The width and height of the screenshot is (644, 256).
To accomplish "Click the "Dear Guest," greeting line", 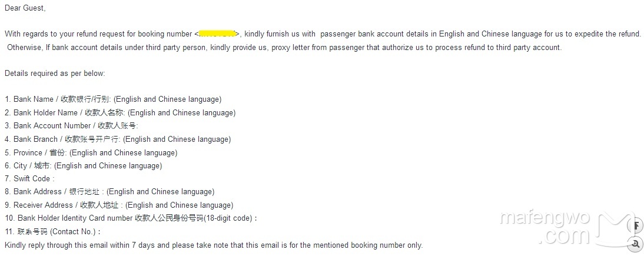I will pos(25,8).
